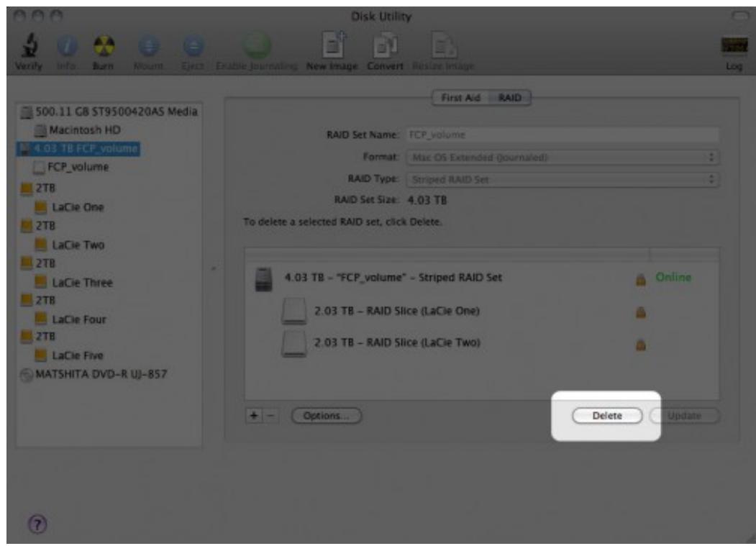
Task: Open the help question mark button
Action: click(37, 524)
